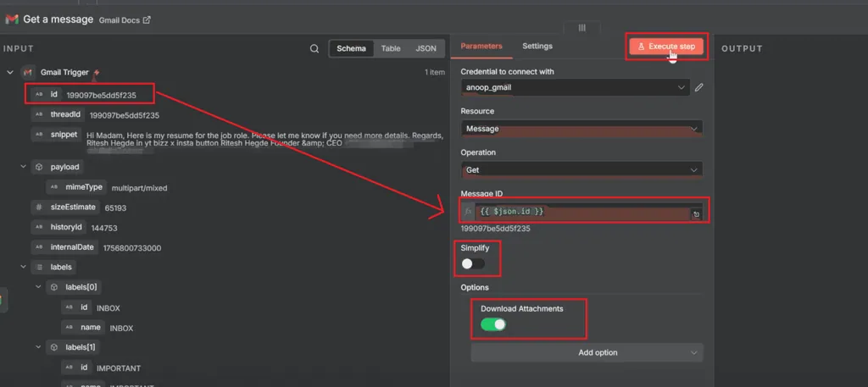The height and width of the screenshot is (387, 868).
Task: Open the Gmail Docs link
Action: (125, 20)
